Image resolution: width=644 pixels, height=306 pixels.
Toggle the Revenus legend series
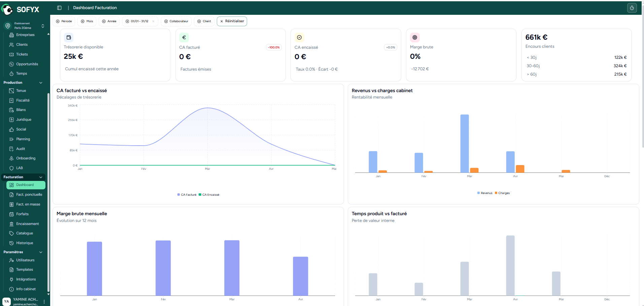click(485, 193)
